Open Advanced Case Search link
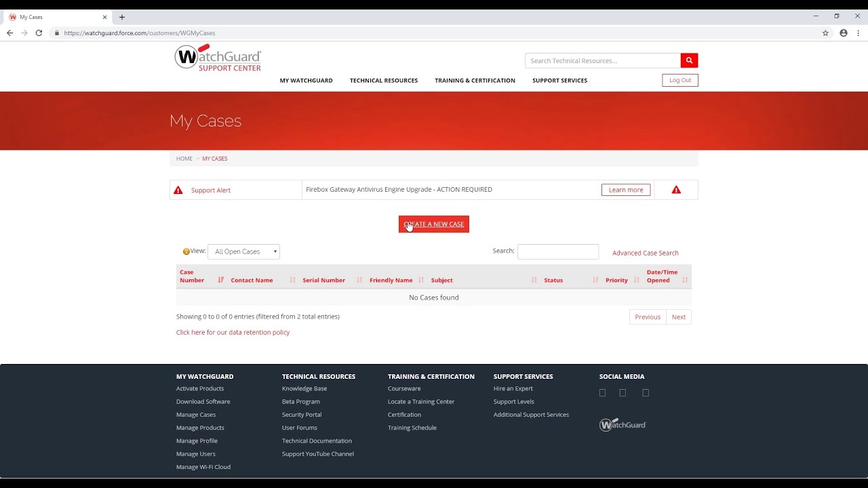The image size is (868, 488). click(x=646, y=253)
